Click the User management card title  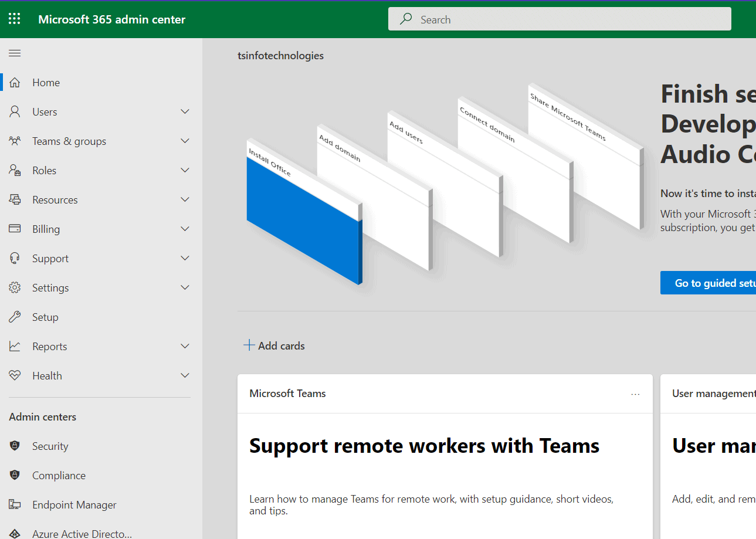(714, 394)
